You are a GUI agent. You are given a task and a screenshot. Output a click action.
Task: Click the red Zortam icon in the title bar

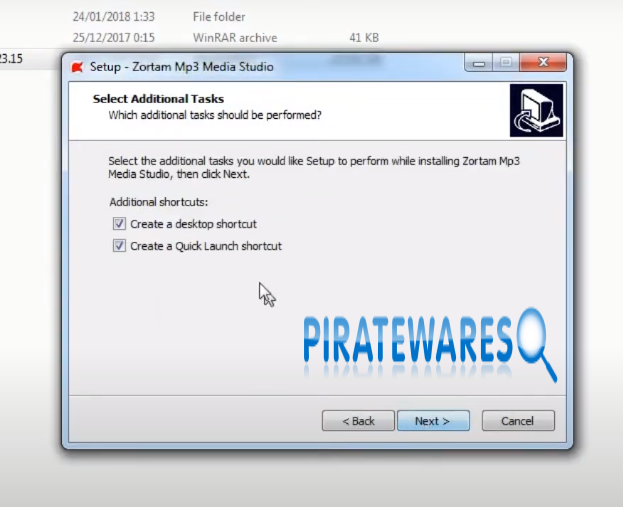point(78,67)
